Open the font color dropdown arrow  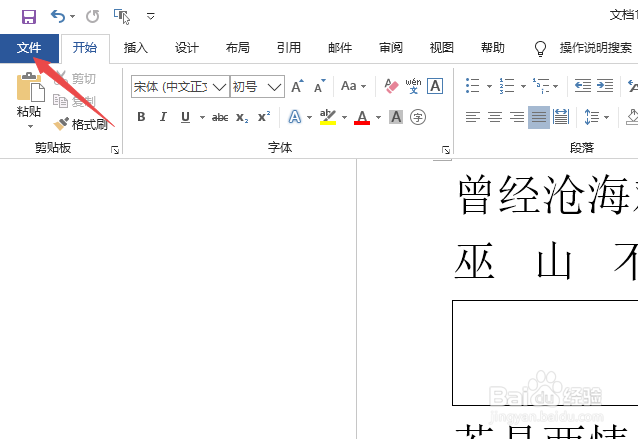click(x=378, y=118)
